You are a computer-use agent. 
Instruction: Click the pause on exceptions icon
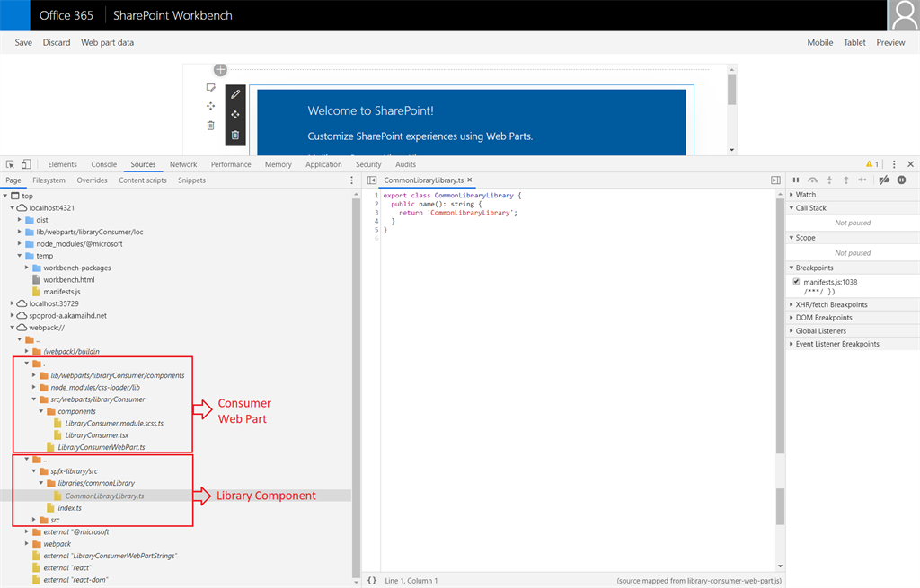coord(901,180)
